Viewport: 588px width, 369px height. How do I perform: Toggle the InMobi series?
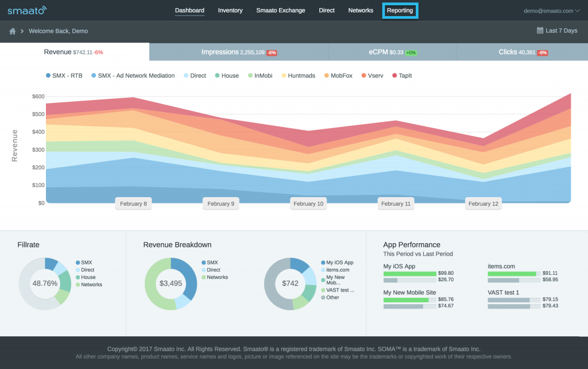260,75
